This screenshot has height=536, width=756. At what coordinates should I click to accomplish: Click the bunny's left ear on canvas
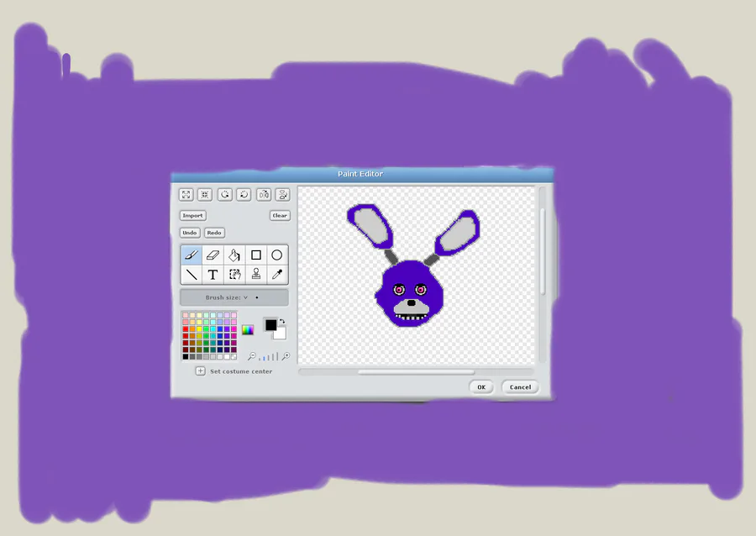click(370, 226)
